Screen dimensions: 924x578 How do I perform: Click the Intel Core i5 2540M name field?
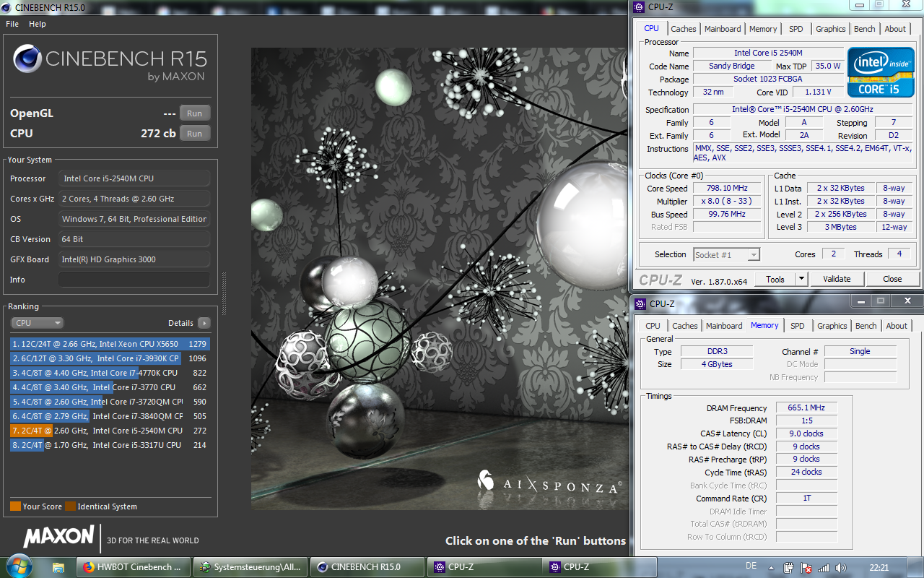768,53
